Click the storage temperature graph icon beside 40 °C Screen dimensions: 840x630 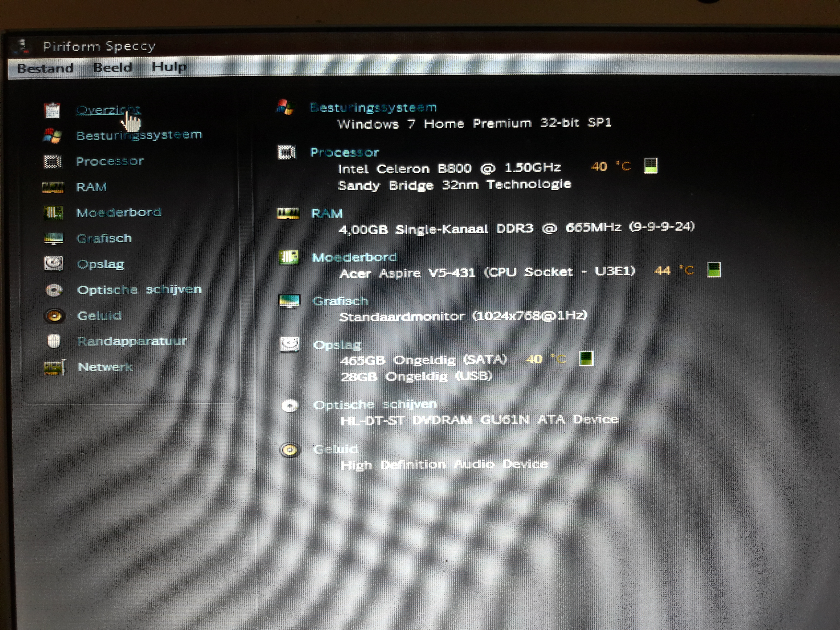(x=586, y=359)
